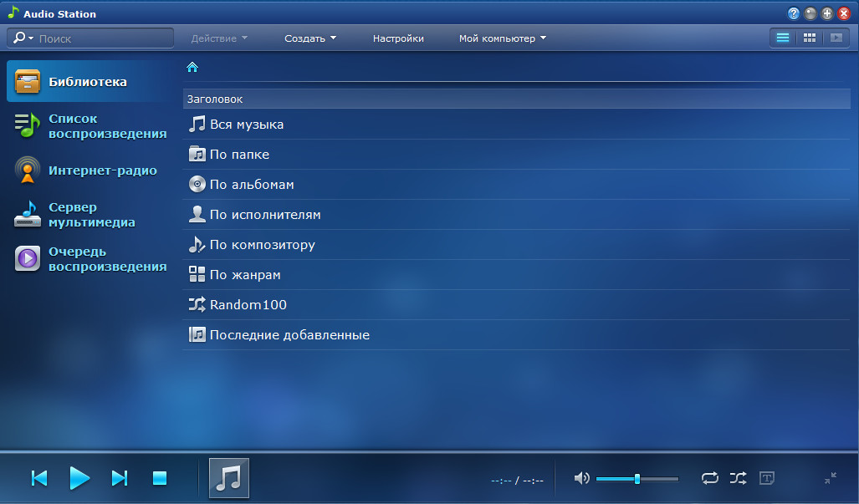Open the search filter dropdown arrow
This screenshot has height=504, width=859.
(x=31, y=38)
